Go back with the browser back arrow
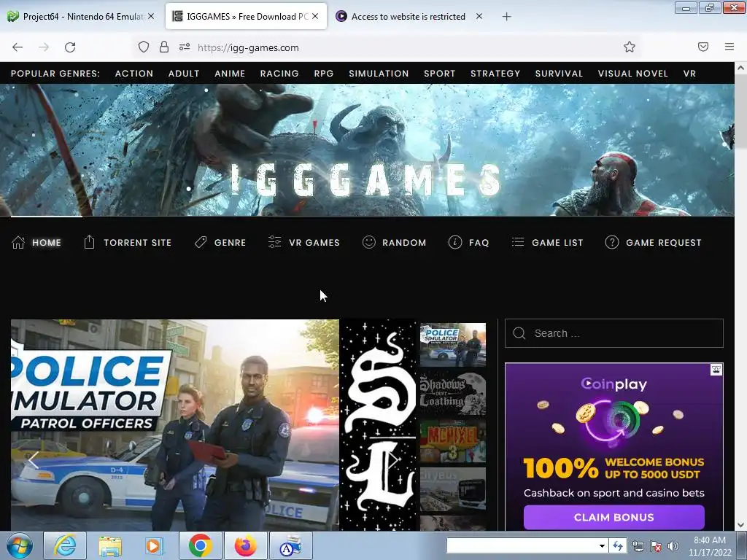This screenshot has height=560, width=747. click(18, 47)
